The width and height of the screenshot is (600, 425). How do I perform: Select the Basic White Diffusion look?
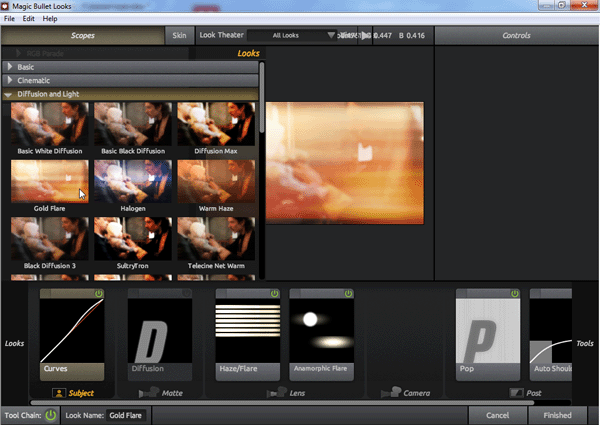pos(50,129)
